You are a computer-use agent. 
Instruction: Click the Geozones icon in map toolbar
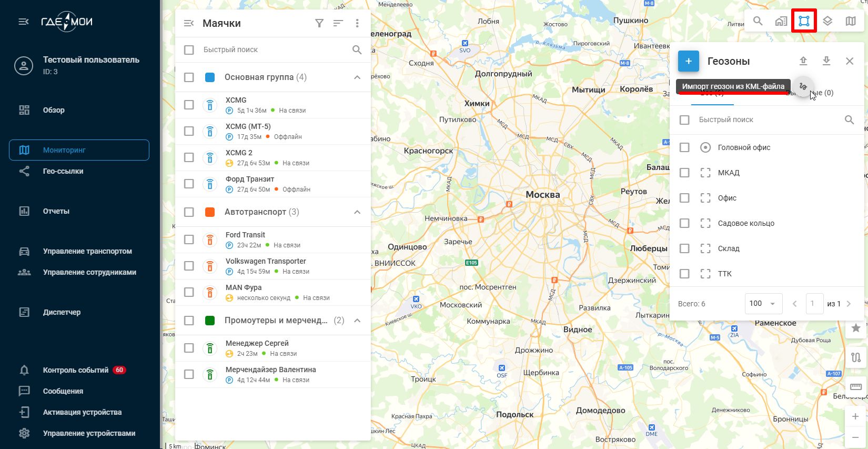[804, 21]
